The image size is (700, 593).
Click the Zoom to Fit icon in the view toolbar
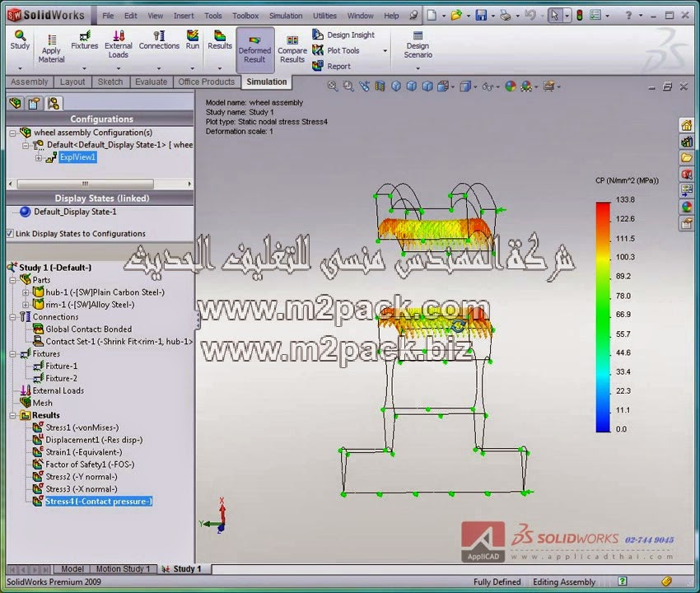(x=333, y=86)
